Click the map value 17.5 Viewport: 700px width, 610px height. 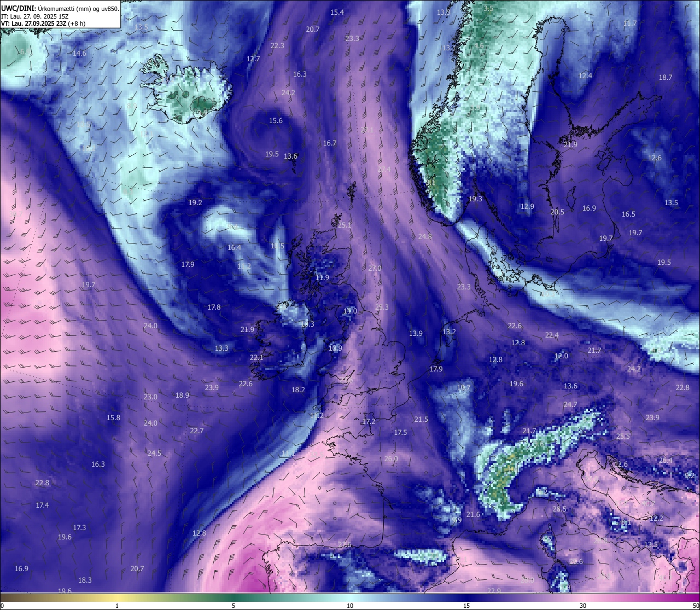[400, 432]
